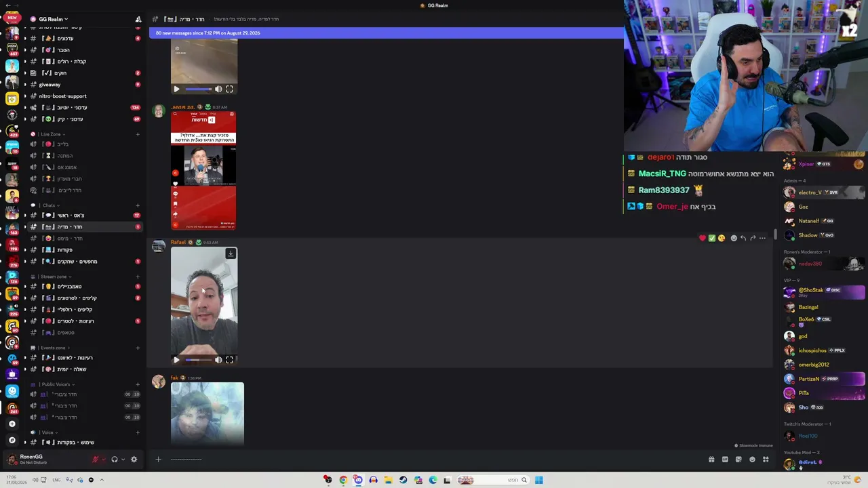Open Chrome from the Windows taskbar

click(x=343, y=480)
